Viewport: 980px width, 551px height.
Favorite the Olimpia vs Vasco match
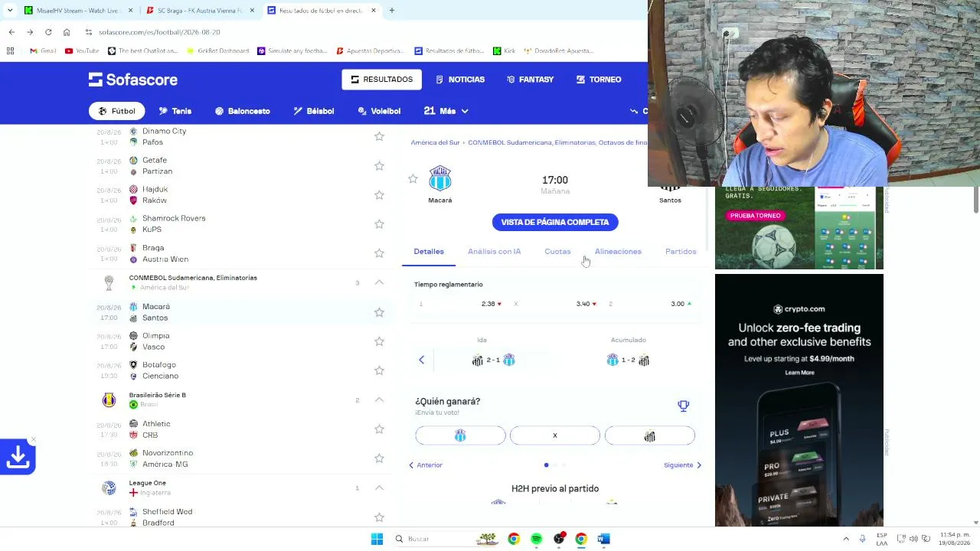coord(379,341)
